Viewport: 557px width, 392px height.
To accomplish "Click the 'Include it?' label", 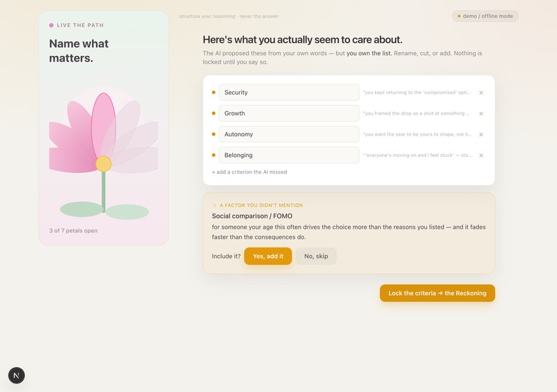I will (226, 256).
